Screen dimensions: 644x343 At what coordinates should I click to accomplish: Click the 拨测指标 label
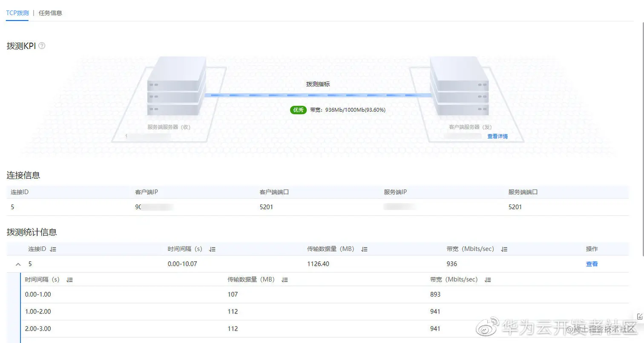[318, 84]
